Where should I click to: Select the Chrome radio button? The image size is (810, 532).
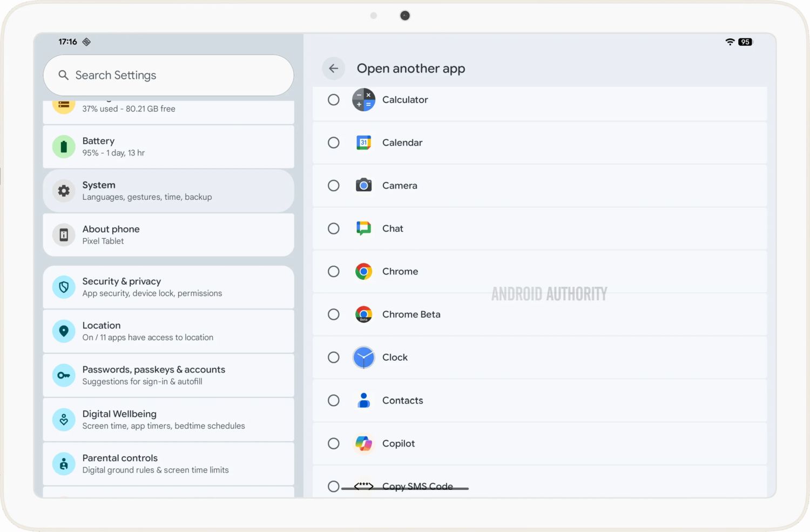tap(334, 272)
